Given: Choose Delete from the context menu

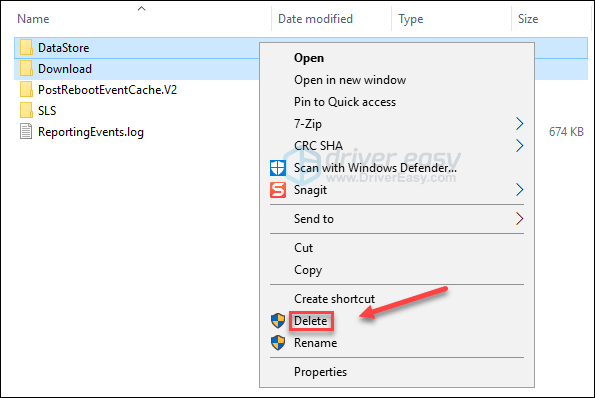Looking at the screenshot, I should click(311, 321).
